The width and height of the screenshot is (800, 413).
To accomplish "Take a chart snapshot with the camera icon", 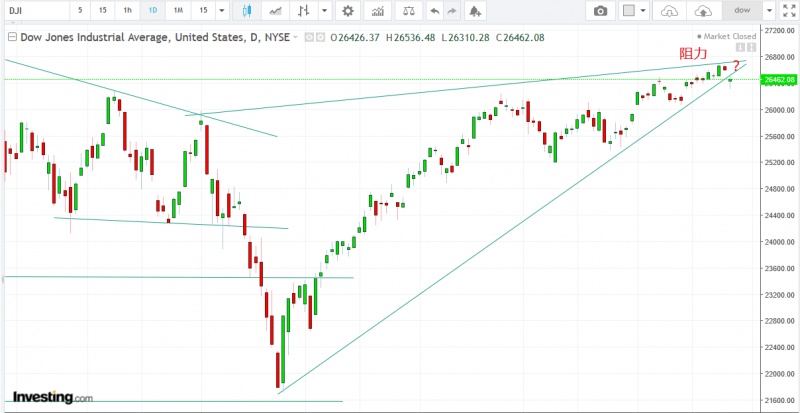I will click(600, 11).
